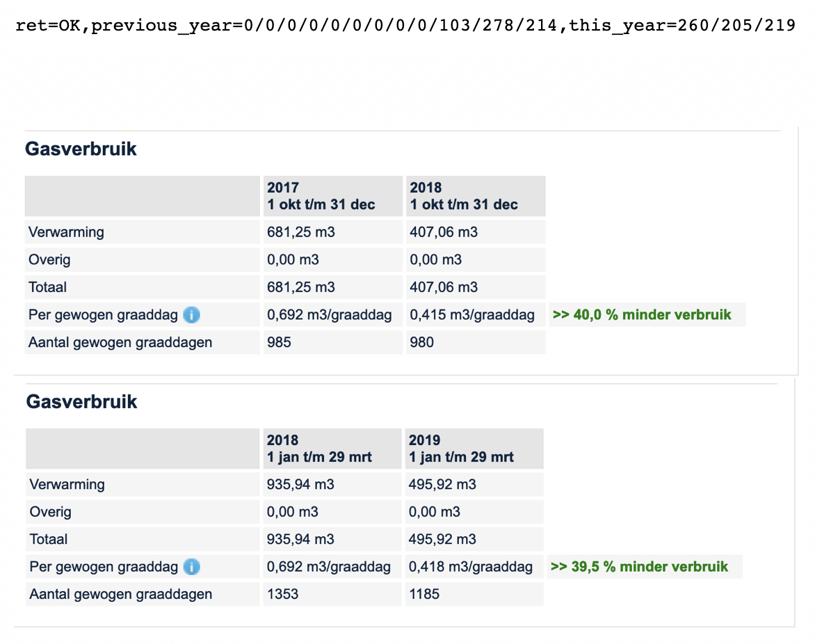This screenshot has width=815, height=644.
Task: Click the 935,94 m3 value in the Verwarming row
Action: click(300, 485)
